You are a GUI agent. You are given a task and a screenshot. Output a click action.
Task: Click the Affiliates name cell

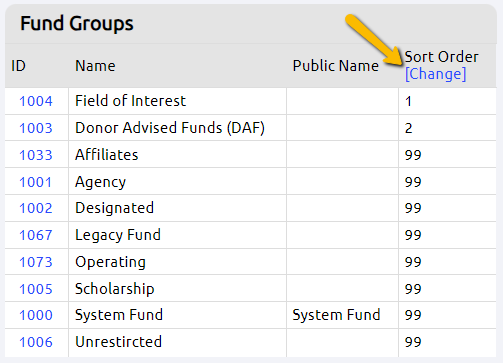[x=177, y=155]
